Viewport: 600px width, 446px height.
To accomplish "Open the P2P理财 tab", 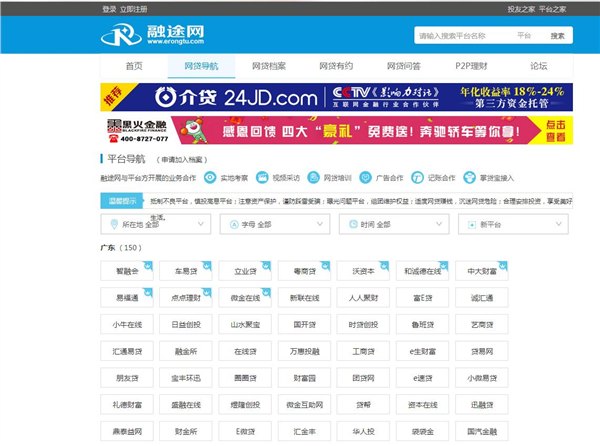I will point(471,66).
